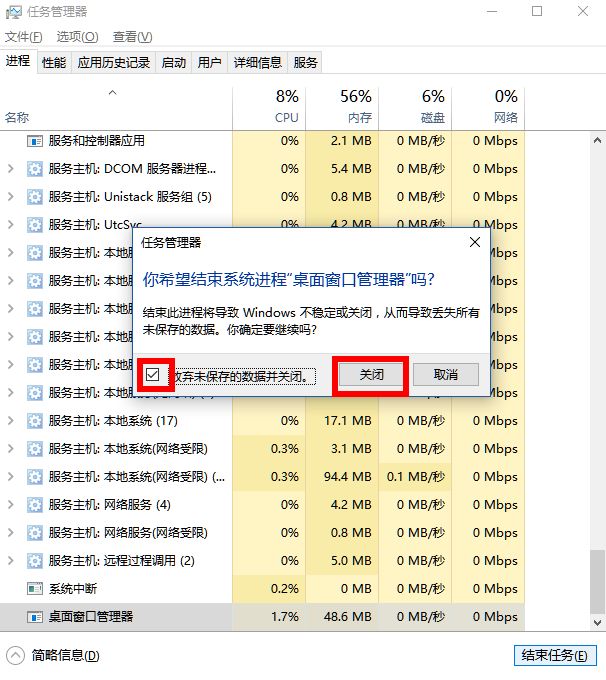Switch to the 详细信息 tab
Screen dimensions: 606x680
[x=258, y=62]
